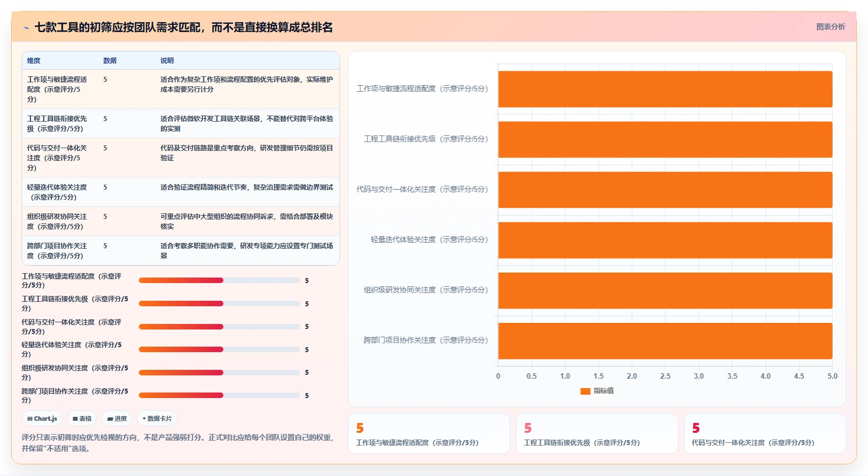Click the chart bar for 工程工具链衔接优先级
The width and height of the screenshot is (868, 476).
tap(665, 139)
